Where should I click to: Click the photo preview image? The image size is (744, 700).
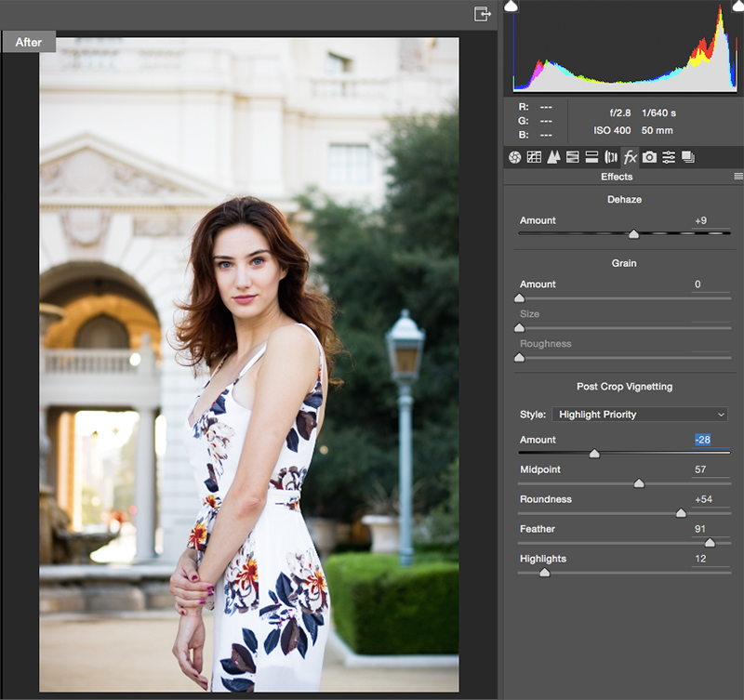(x=249, y=364)
